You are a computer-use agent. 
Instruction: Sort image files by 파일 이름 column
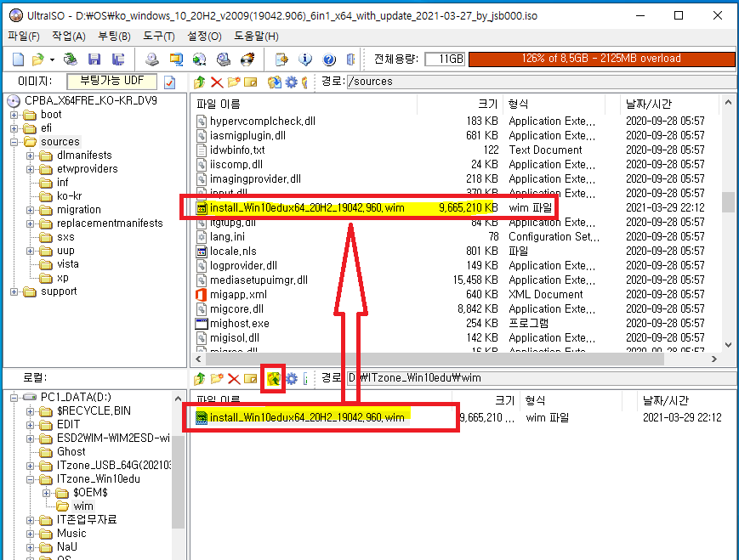click(304, 104)
